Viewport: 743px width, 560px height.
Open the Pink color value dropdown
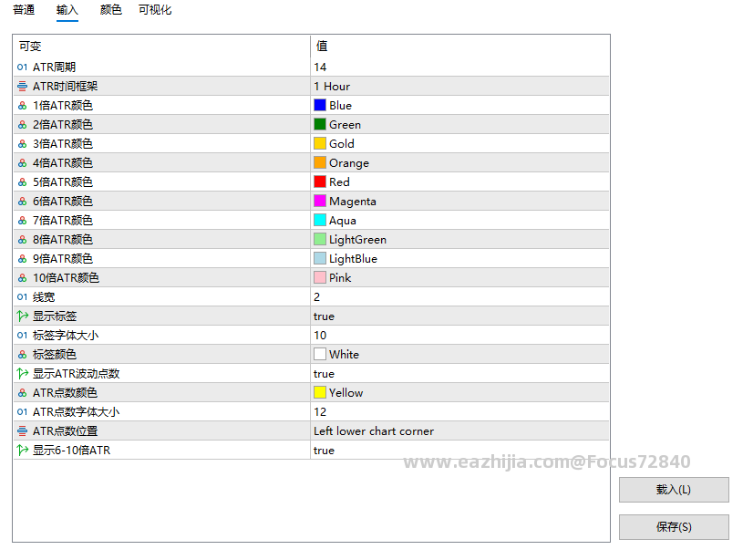coord(459,278)
